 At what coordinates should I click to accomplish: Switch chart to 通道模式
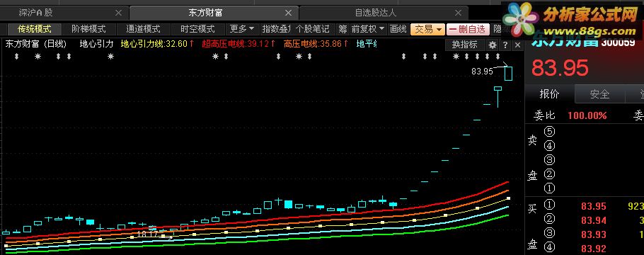point(143,29)
